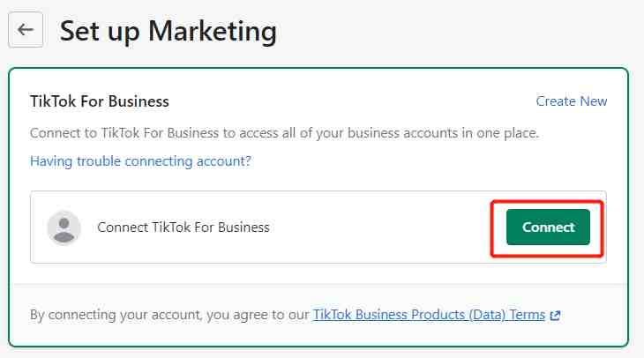Select the placeholder user avatar in connect row

click(x=64, y=227)
